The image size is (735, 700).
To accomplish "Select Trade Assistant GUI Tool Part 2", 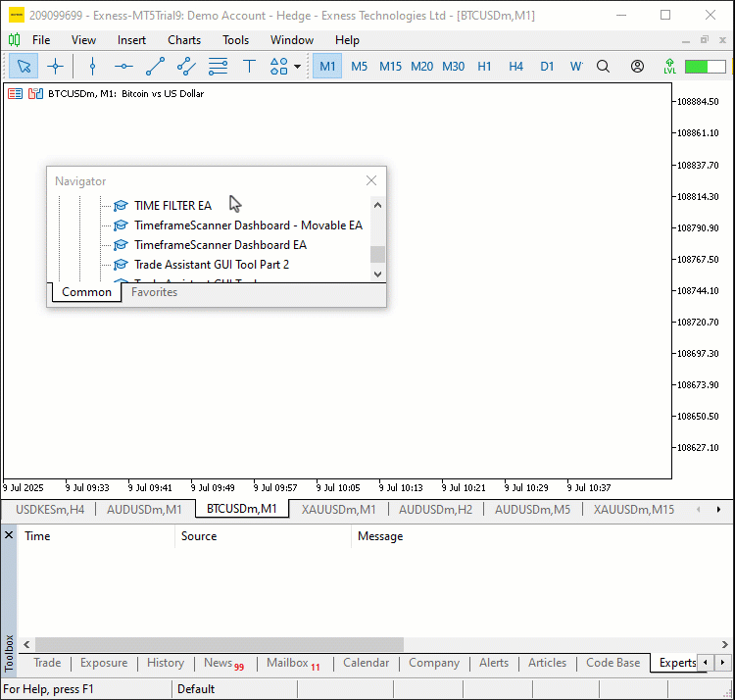I will [x=212, y=265].
